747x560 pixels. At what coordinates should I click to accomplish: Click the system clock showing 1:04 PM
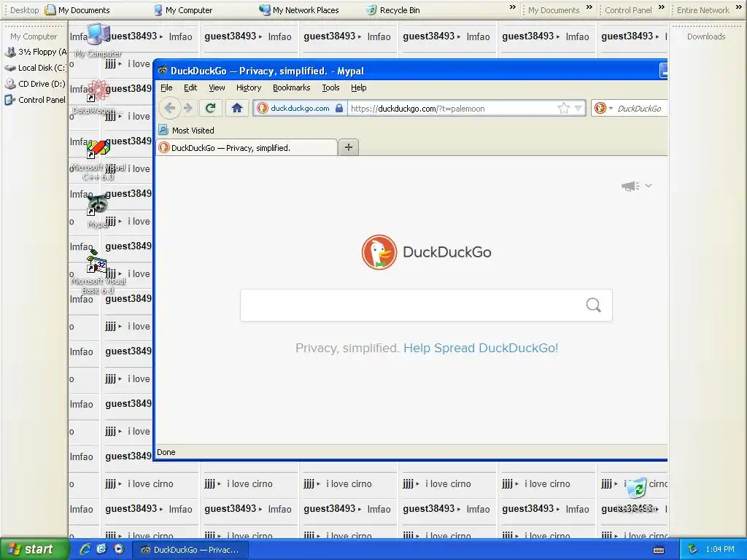(720, 550)
